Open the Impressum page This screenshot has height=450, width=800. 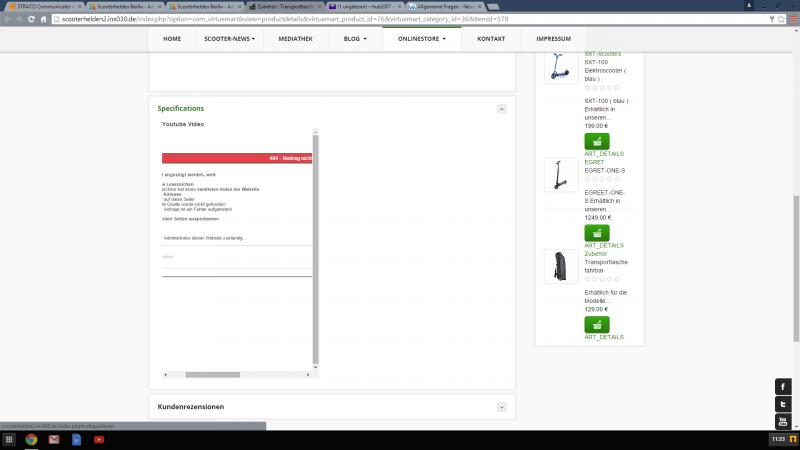553,39
